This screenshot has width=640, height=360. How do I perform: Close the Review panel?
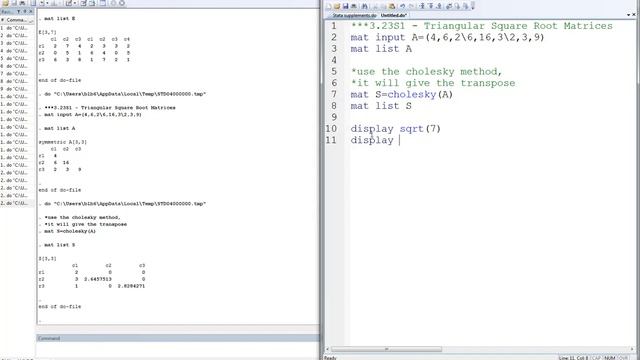(x=31, y=11)
